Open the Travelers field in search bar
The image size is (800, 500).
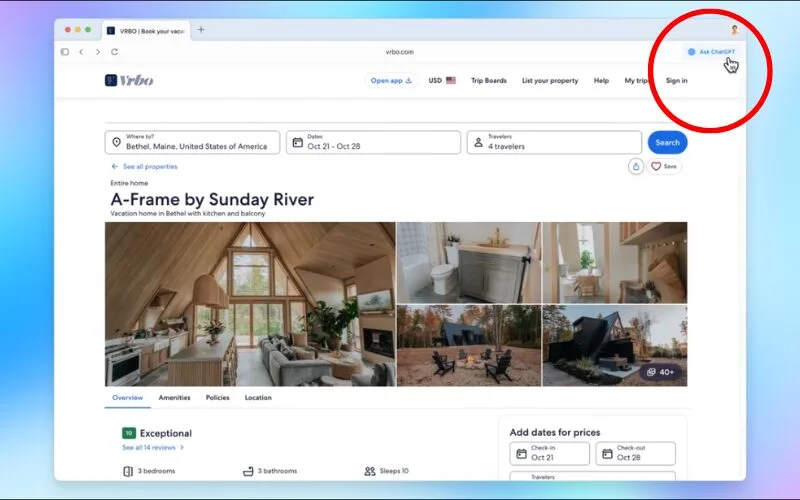coord(554,142)
